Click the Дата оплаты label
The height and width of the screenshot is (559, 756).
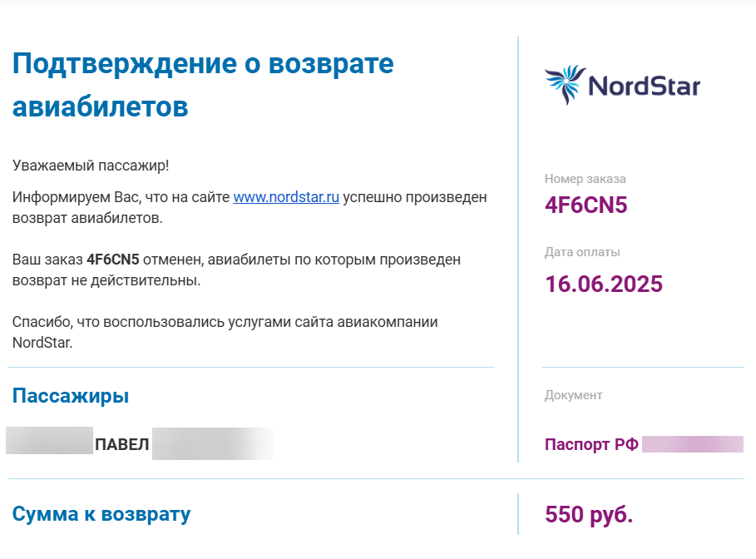pos(582,252)
